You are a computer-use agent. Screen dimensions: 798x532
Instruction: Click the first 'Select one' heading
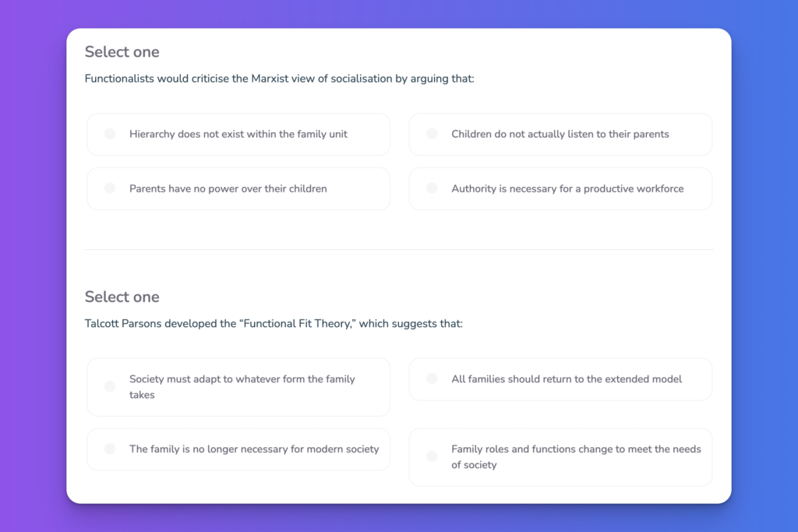pos(122,52)
